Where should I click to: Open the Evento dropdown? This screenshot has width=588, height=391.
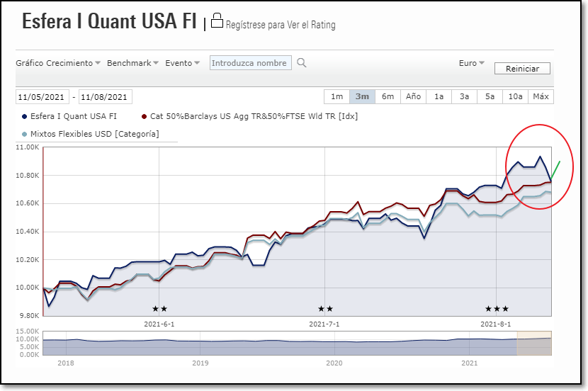[182, 63]
